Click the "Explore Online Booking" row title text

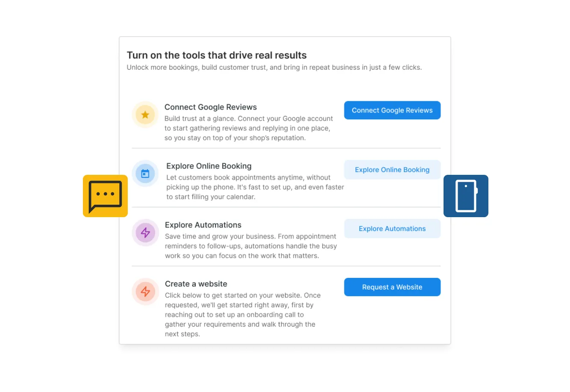[x=209, y=166]
